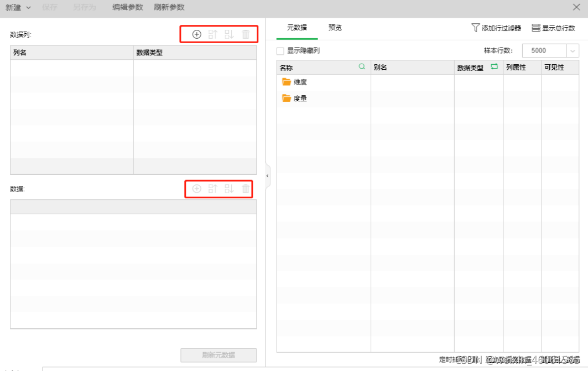Viewport: 588px width, 371px height.
Task: Click 刷新参数
Action: [169, 8]
